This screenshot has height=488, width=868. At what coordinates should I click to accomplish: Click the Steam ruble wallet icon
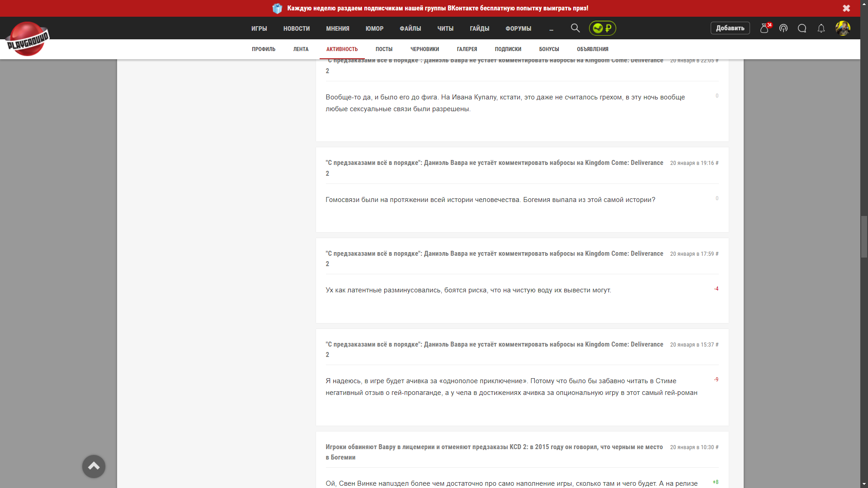[602, 28]
